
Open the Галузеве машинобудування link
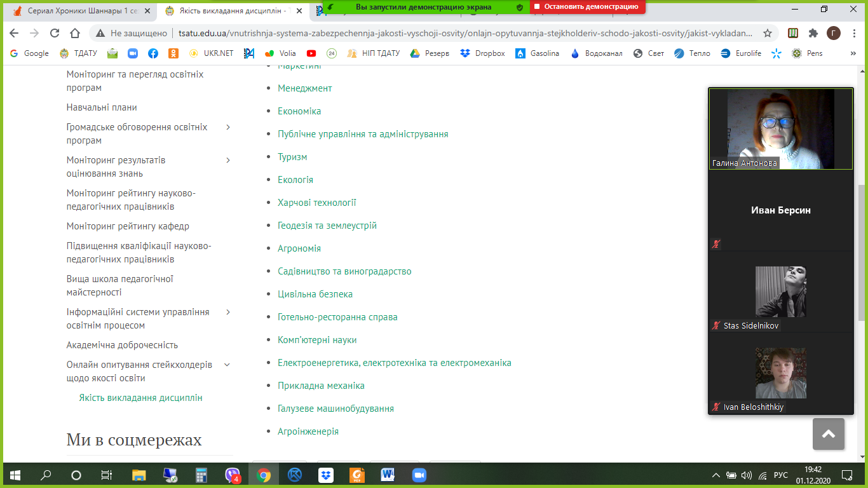click(x=336, y=409)
